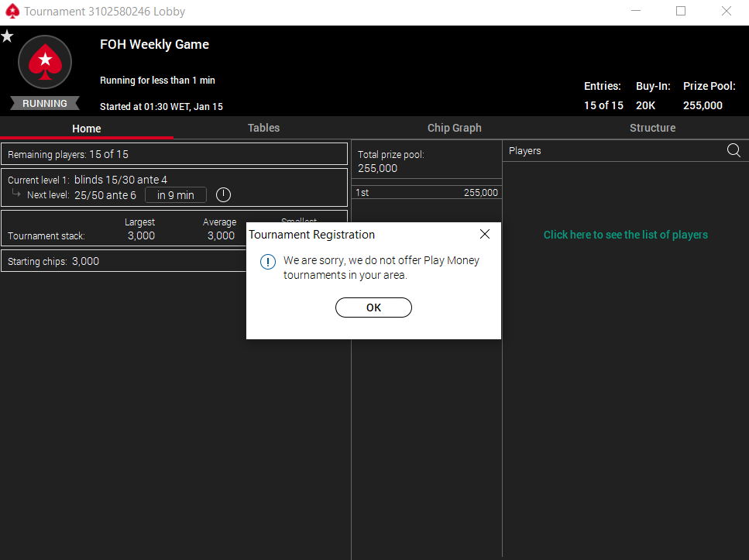Click the Tournament Registration dialog title

[312, 235]
